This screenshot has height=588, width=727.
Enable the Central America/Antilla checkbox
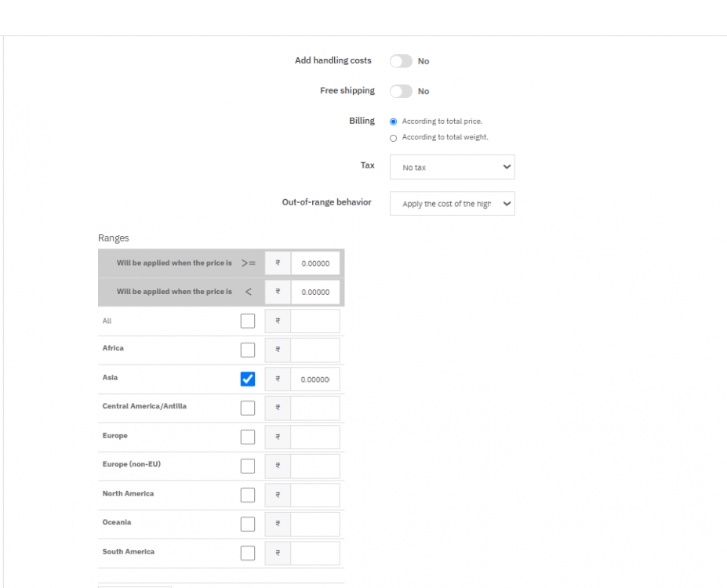(x=248, y=408)
